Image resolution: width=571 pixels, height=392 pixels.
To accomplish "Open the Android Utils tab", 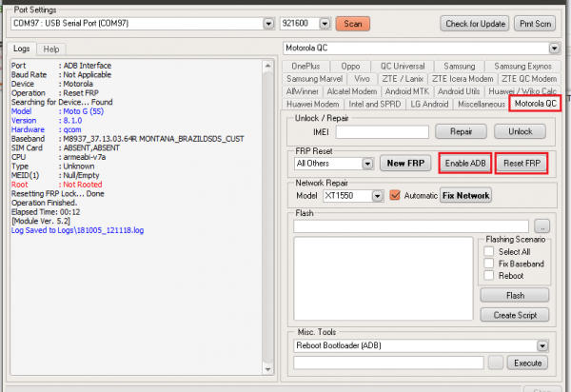I will pyautogui.click(x=459, y=91).
